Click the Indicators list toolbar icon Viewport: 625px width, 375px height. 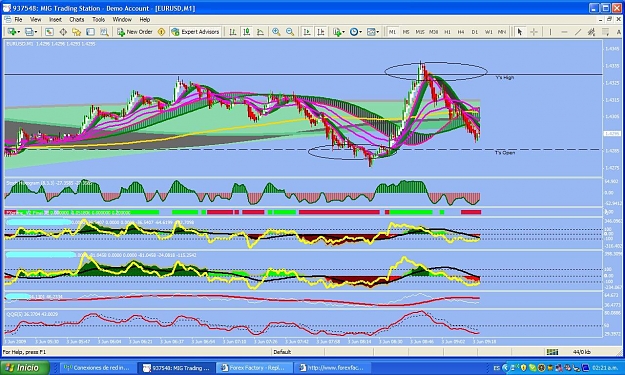click(x=337, y=32)
